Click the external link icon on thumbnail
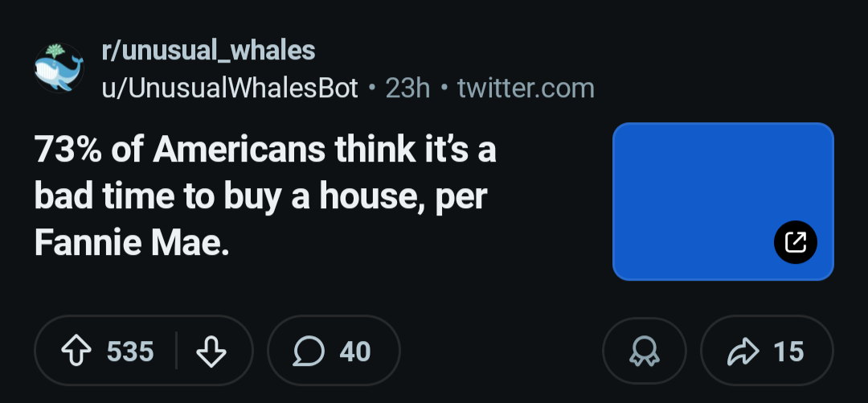Screen dimensions: 868x403 pos(795,242)
